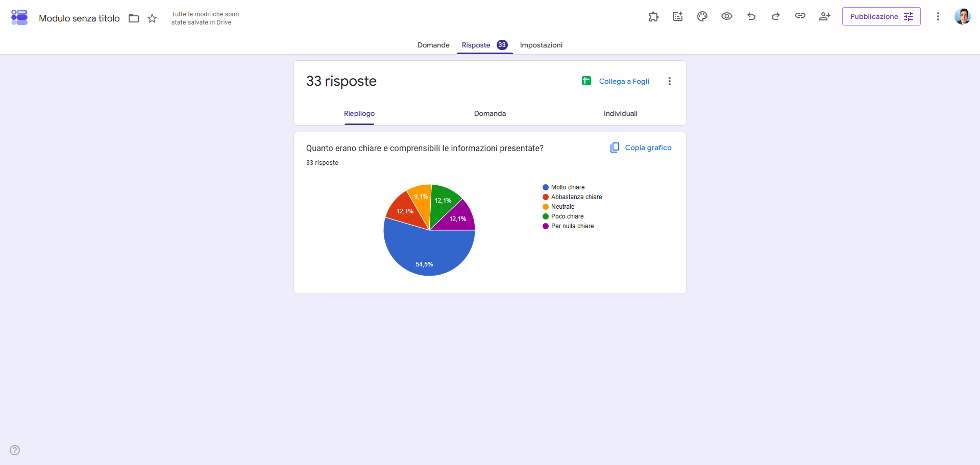Click the Abbastanza chiare legend swatch
980x465 pixels.
(x=546, y=197)
